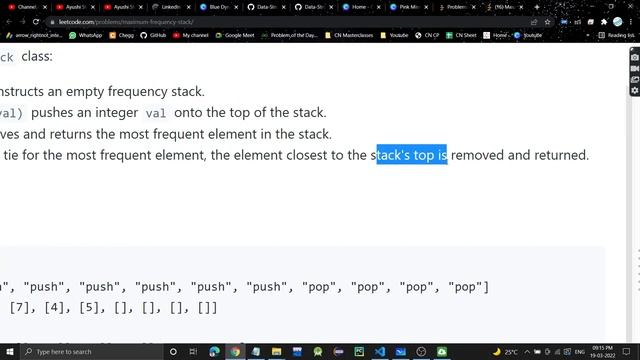This screenshot has width=640, height=360.
Task: Open the CN CP bookmark
Action: point(427,35)
